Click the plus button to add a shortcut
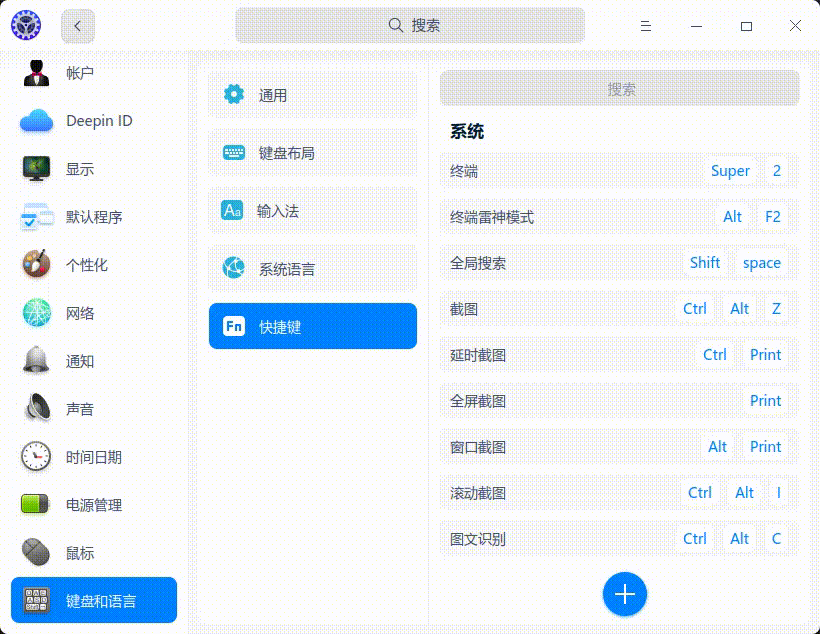The width and height of the screenshot is (820, 634). click(x=624, y=593)
